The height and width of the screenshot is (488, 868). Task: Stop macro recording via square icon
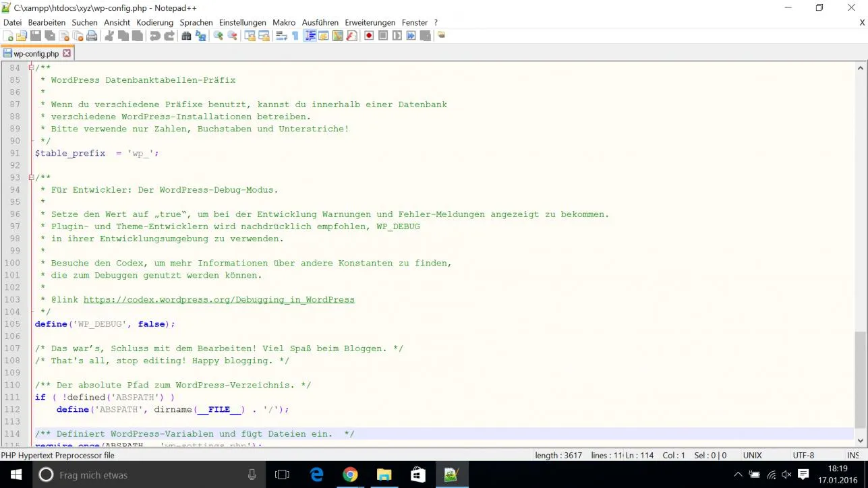(x=383, y=36)
